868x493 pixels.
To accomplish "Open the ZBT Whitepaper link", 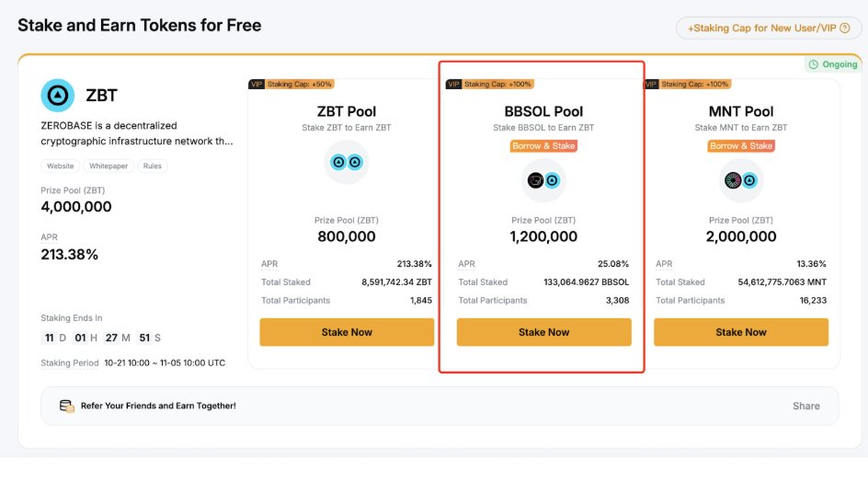I will click(x=108, y=166).
